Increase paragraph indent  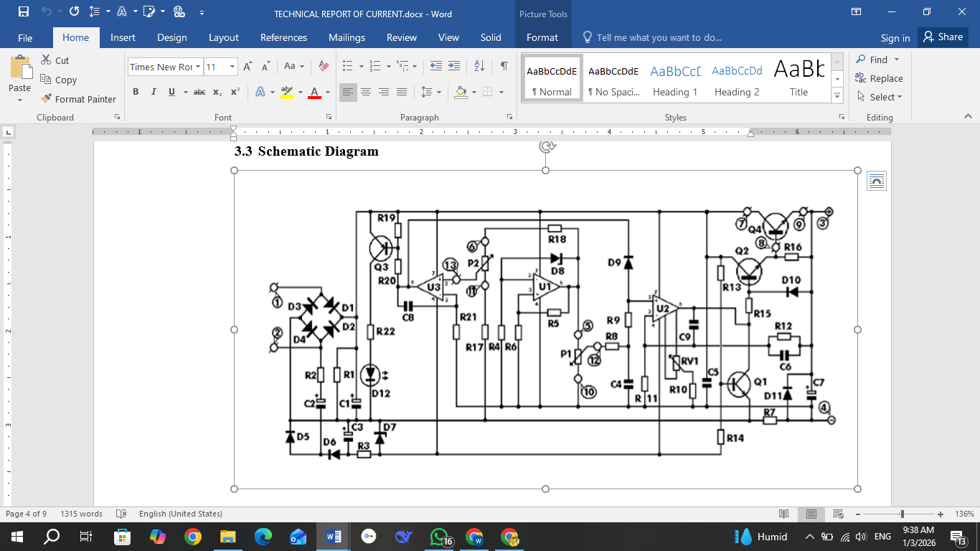(454, 66)
